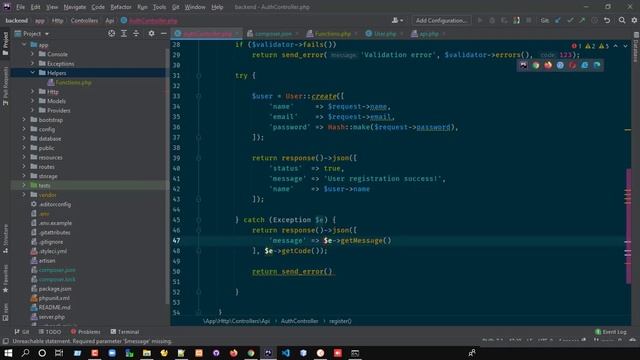Viewport: 640px width, 360px height.
Task: Expand the Http folder
Action: click(x=33, y=91)
